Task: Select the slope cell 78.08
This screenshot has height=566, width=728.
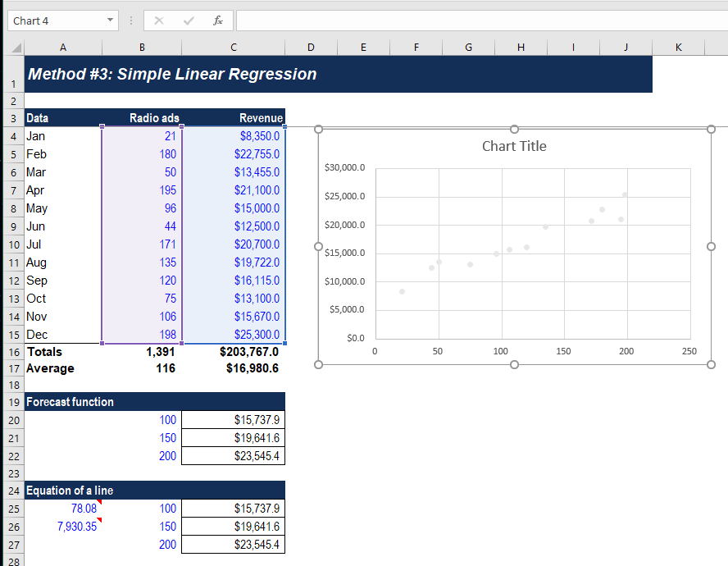Action: [62, 509]
